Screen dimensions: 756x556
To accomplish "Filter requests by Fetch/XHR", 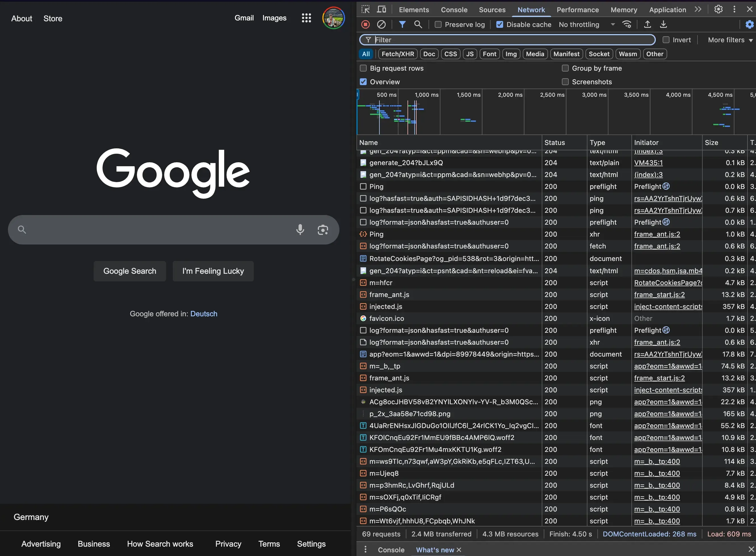I will (x=398, y=54).
